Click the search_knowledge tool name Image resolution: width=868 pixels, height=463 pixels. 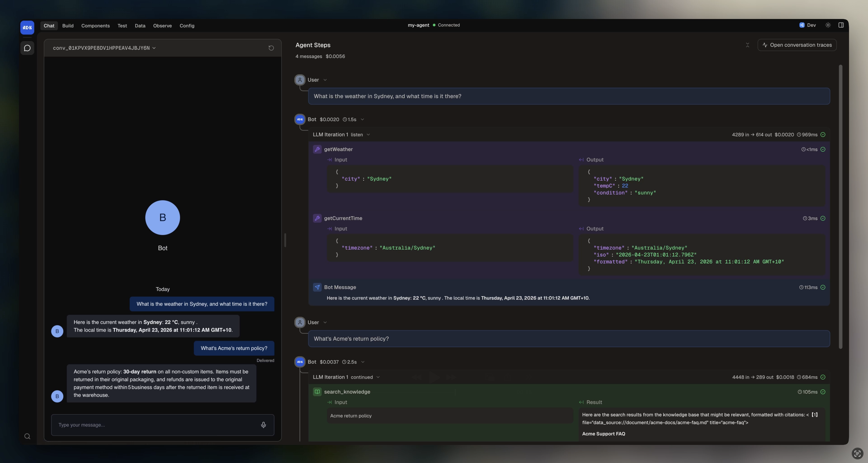click(x=347, y=392)
